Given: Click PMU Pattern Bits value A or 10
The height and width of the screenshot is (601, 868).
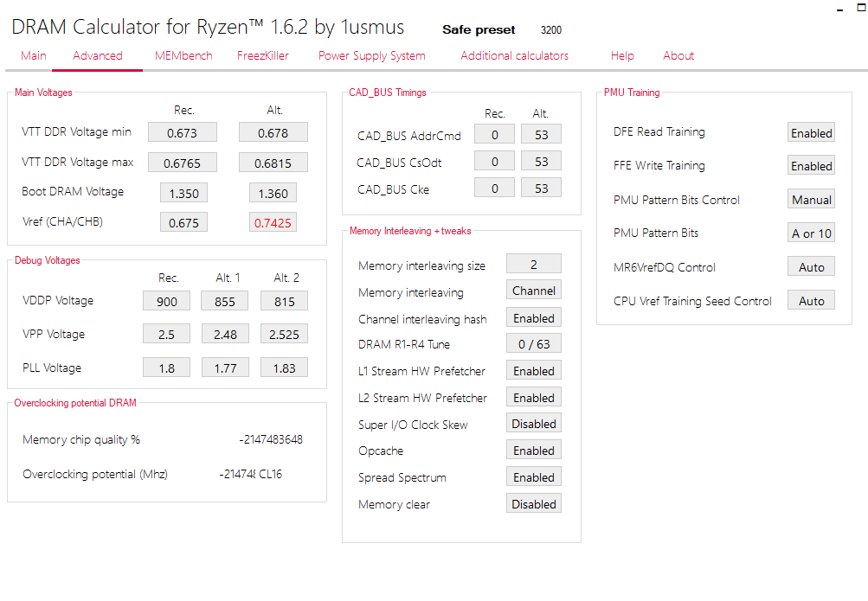Looking at the screenshot, I should point(811,233).
